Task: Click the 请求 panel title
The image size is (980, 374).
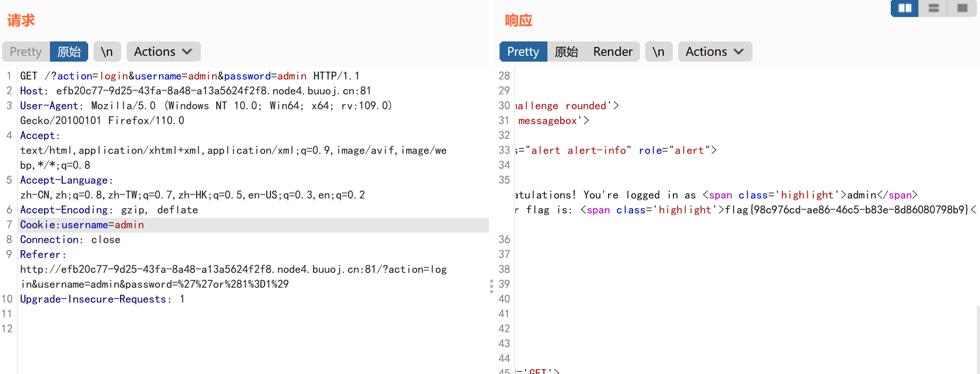Action: point(21,21)
